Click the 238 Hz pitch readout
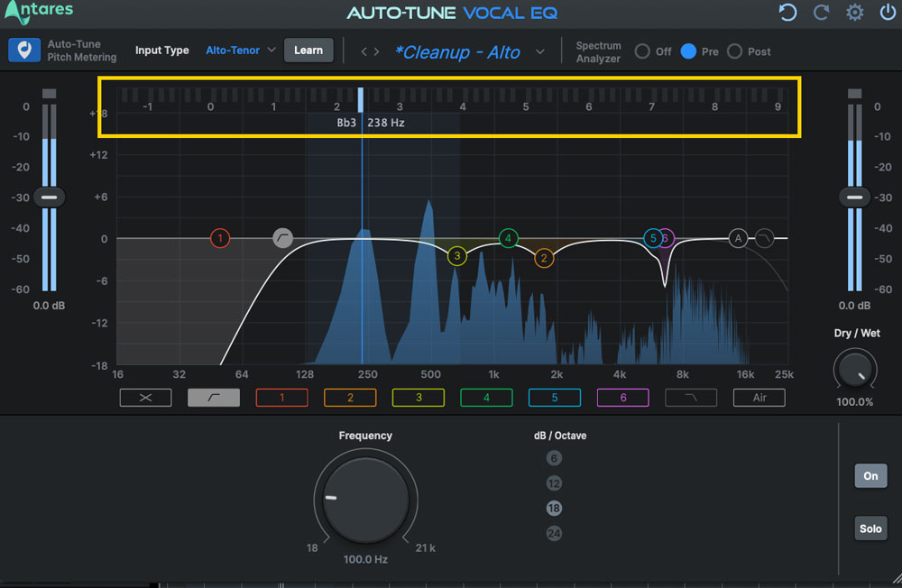Image resolution: width=902 pixels, height=588 pixels. click(x=386, y=123)
